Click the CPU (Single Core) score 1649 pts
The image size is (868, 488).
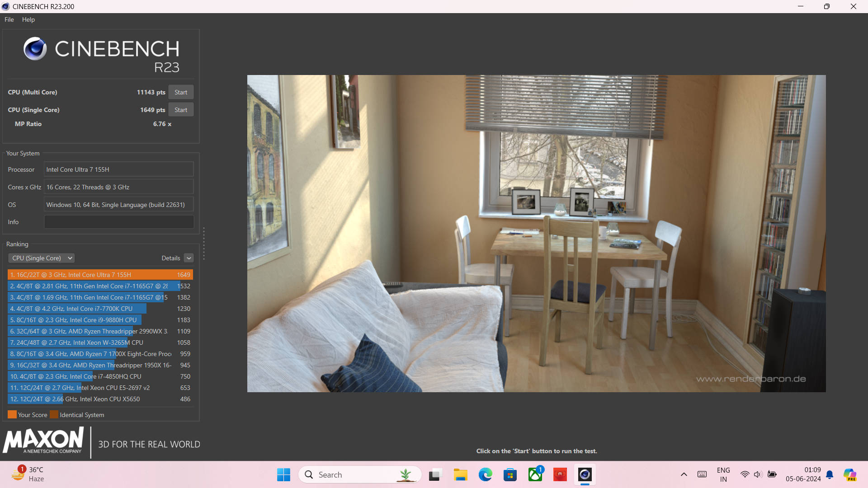coord(153,110)
